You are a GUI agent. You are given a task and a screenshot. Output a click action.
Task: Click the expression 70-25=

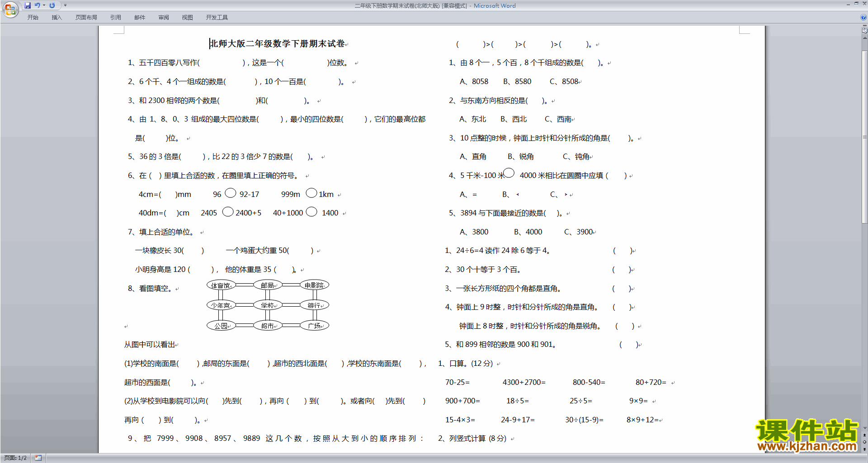coord(458,382)
